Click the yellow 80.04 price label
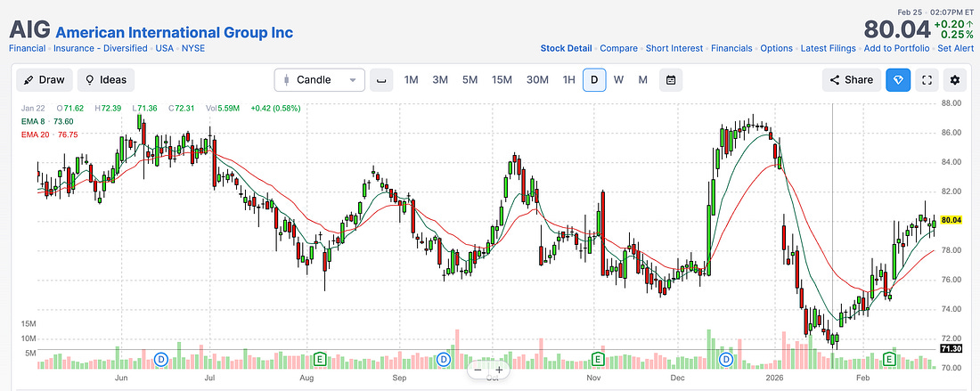 coord(950,220)
